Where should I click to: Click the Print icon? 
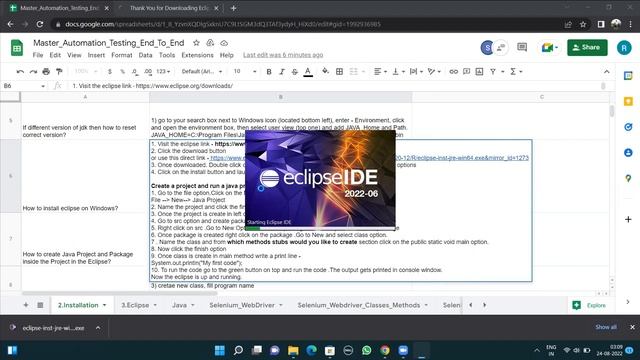tap(46, 71)
